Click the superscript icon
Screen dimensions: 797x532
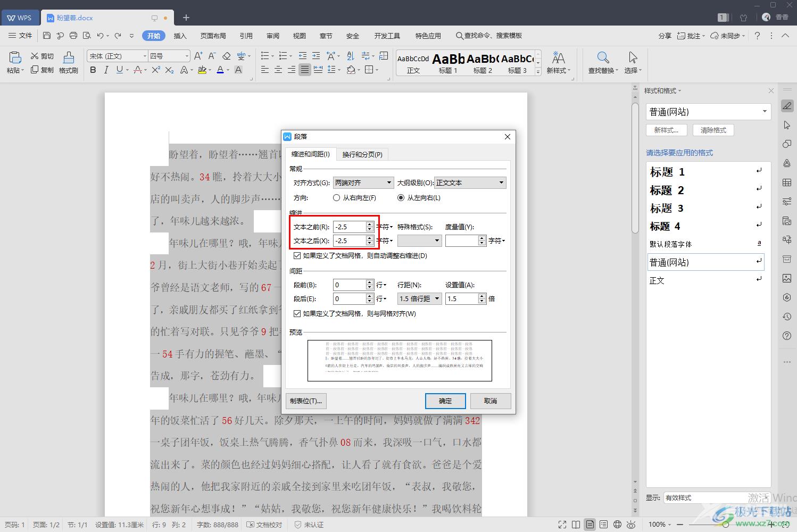156,70
